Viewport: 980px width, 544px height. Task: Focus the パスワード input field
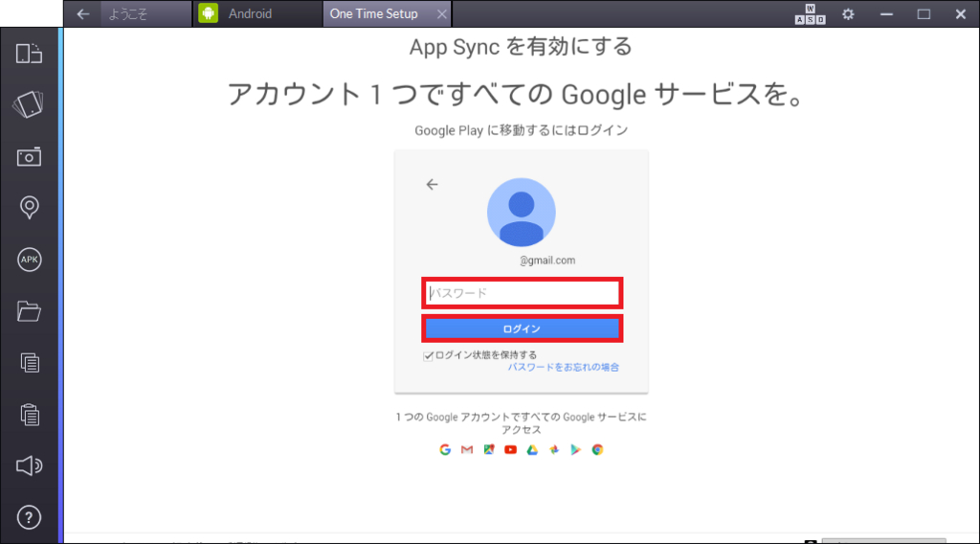[523, 293]
